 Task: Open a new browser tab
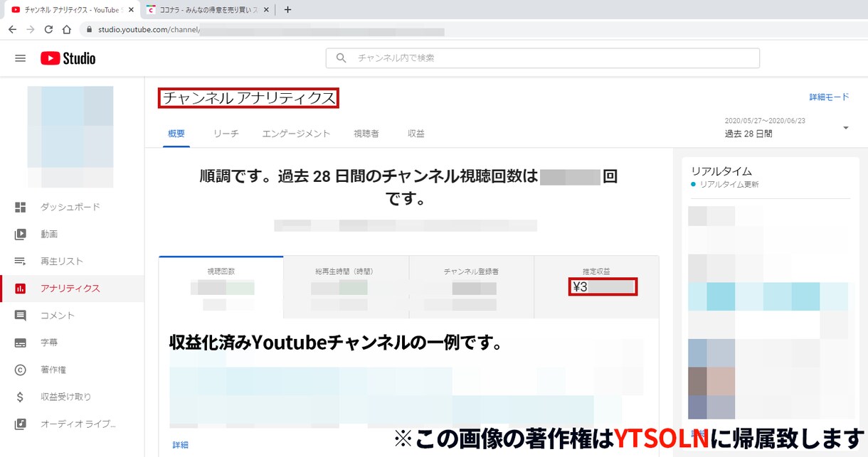tap(287, 10)
